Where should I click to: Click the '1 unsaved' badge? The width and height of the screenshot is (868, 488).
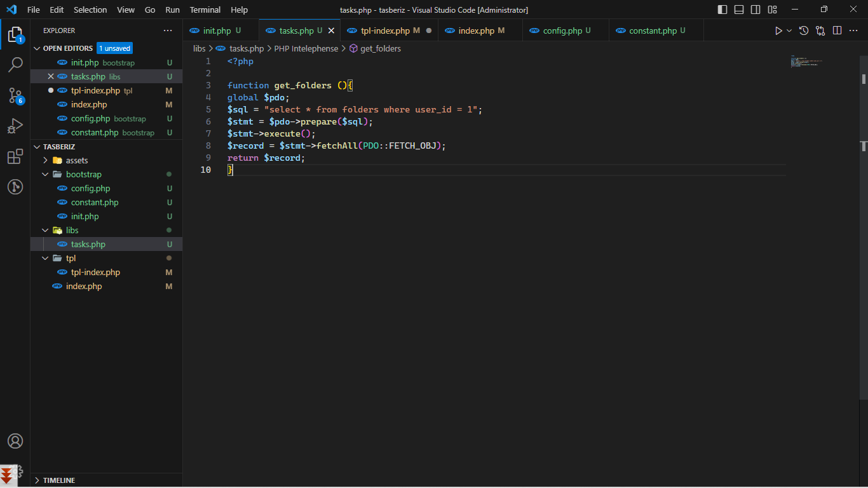click(115, 48)
